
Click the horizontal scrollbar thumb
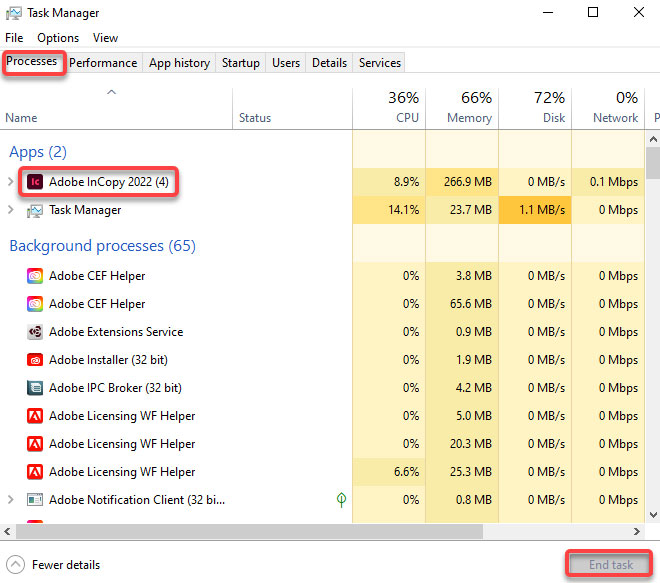coord(249,532)
